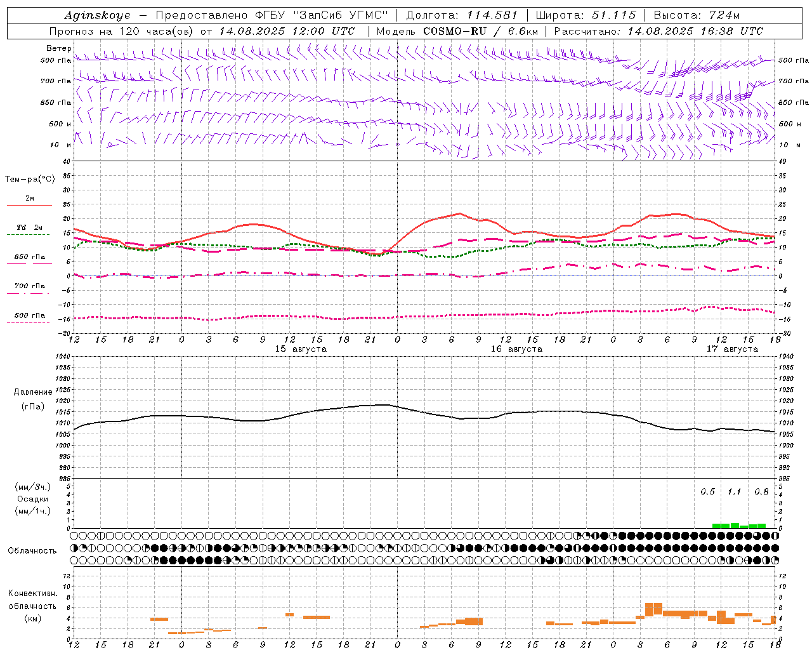Click the Осадки precipitation label
The height and width of the screenshot is (650, 812).
pyautogui.click(x=33, y=499)
